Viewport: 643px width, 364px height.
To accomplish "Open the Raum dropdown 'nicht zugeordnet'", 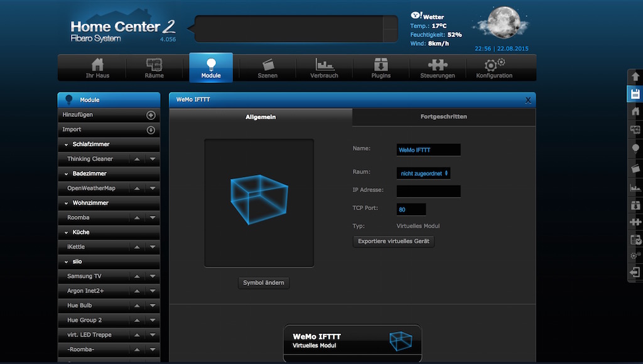I will coord(424,173).
